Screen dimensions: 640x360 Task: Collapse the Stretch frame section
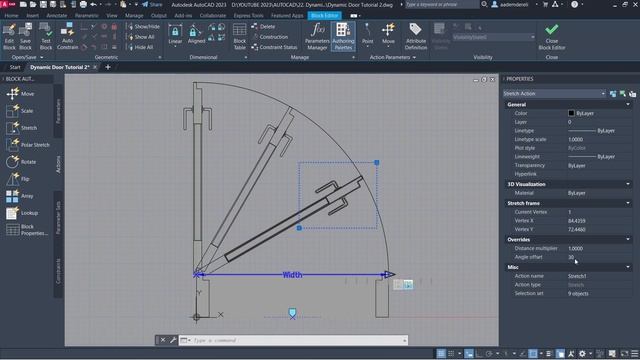628,203
